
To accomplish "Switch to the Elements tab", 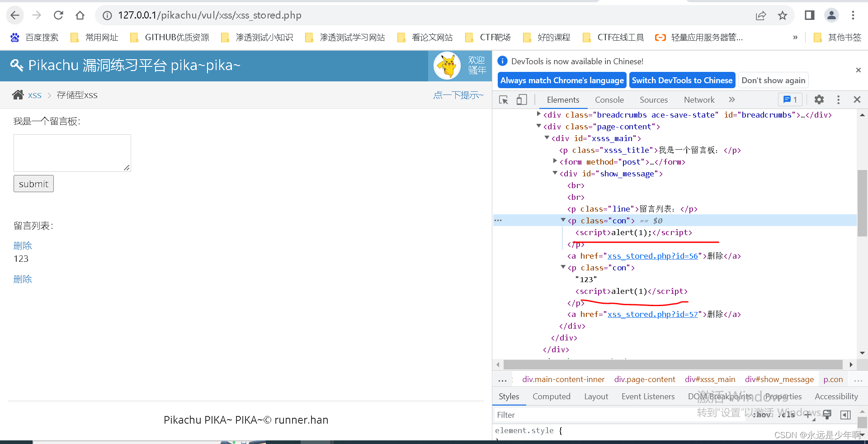I will 563,100.
